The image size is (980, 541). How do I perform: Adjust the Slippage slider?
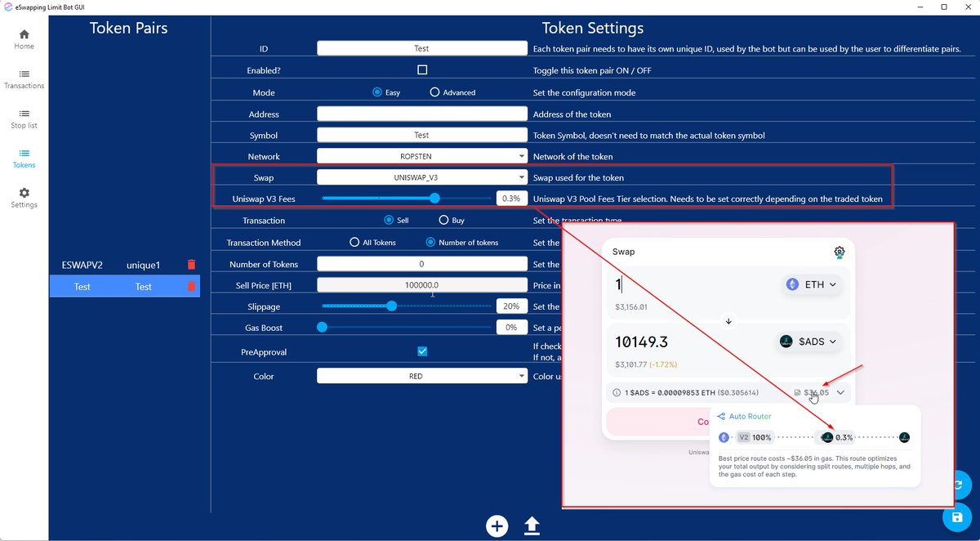[x=391, y=306]
